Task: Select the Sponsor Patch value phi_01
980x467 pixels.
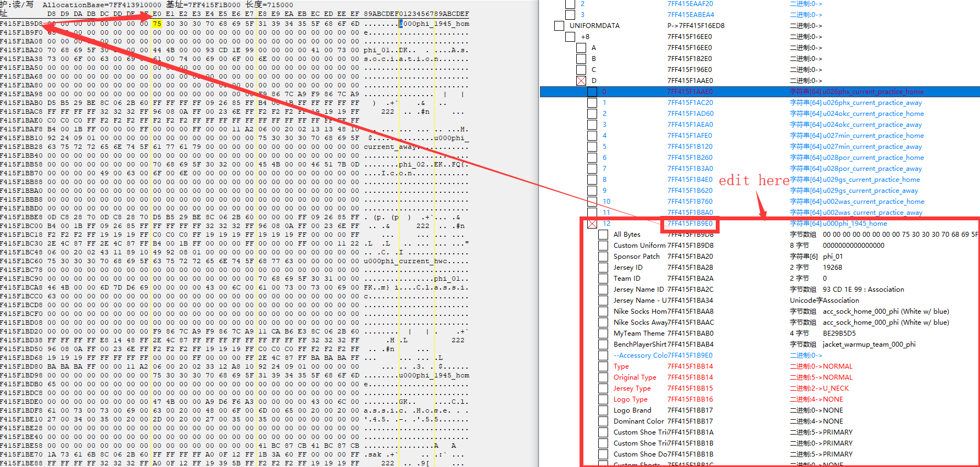Action: [x=833, y=257]
